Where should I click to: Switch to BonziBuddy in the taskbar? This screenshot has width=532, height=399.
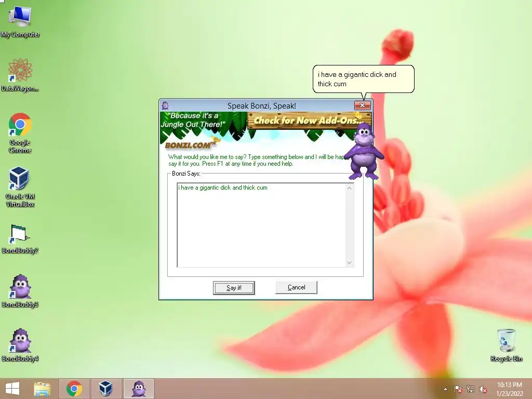139,389
